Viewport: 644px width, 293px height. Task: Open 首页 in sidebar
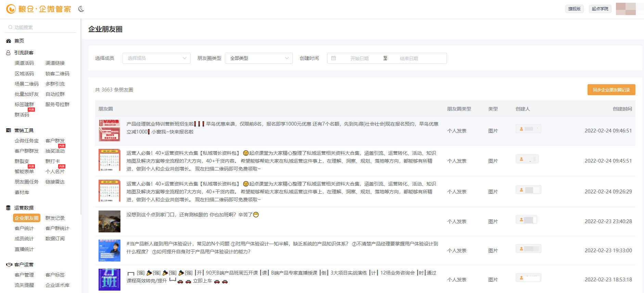(x=19, y=41)
